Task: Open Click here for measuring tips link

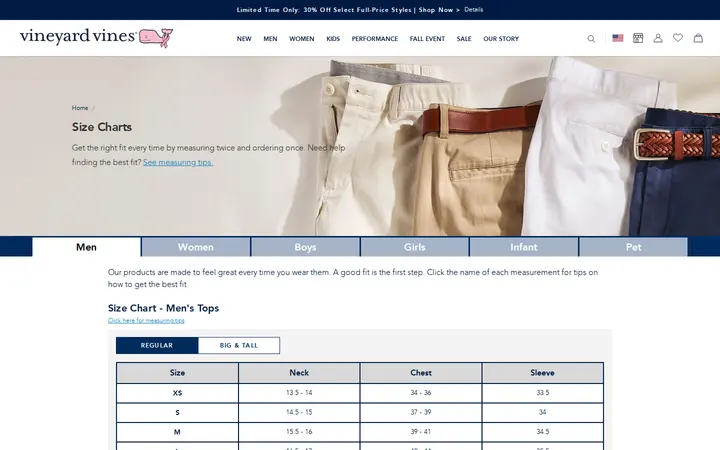Action: point(146,321)
